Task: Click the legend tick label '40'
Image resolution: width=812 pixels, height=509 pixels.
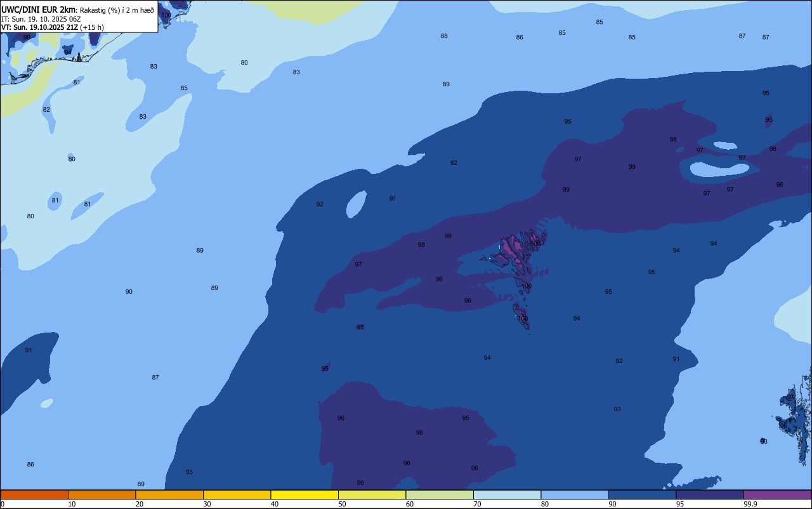Action: tap(275, 504)
